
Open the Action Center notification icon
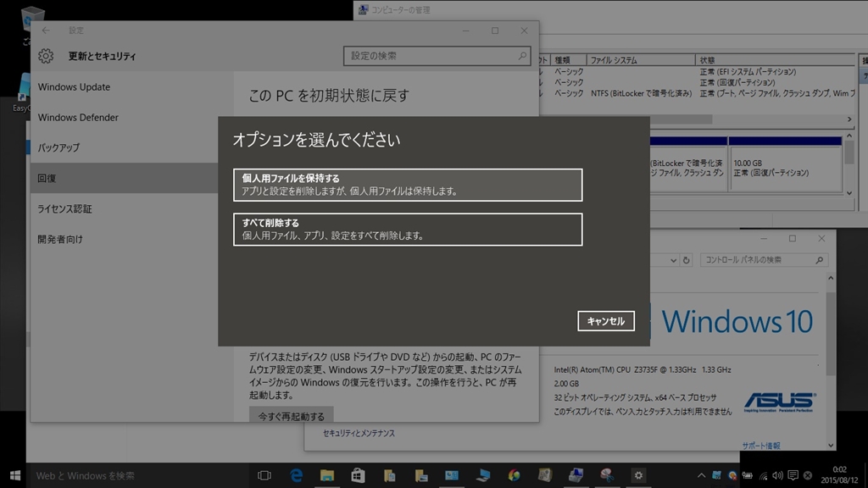[793, 475]
